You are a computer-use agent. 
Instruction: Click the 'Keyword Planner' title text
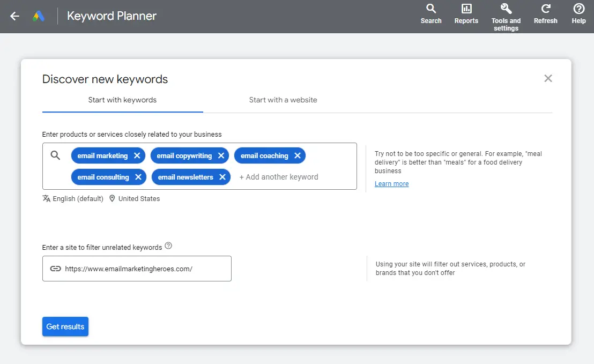[112, 16]
